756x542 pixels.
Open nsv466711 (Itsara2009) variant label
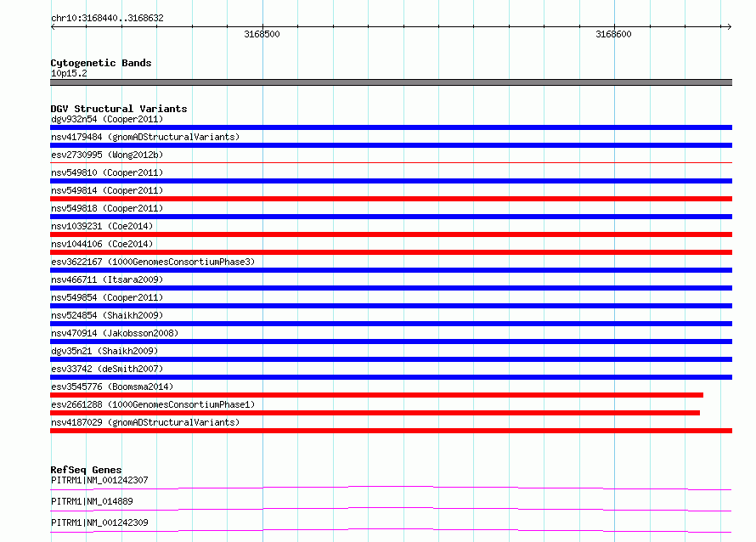click(107, 279)
